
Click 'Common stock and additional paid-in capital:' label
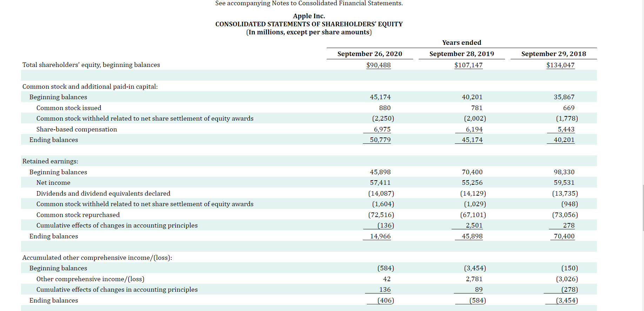click(x=90, y=87)
